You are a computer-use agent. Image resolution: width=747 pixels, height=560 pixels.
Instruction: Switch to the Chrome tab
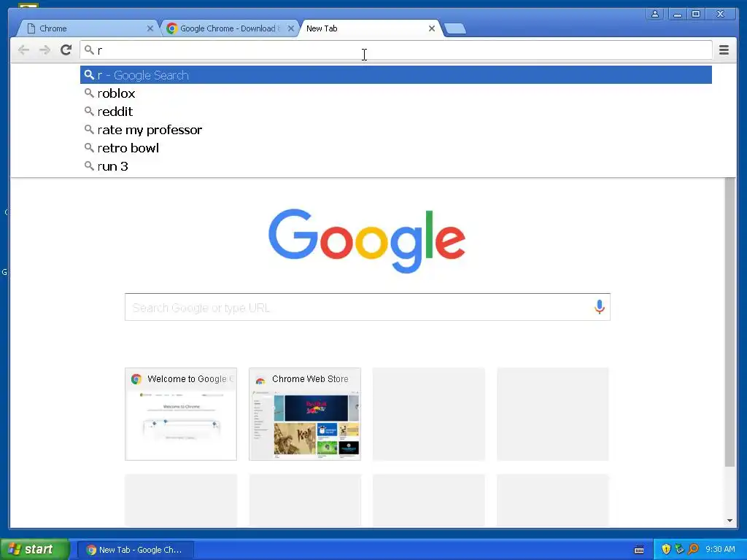(x=88, y=28)
